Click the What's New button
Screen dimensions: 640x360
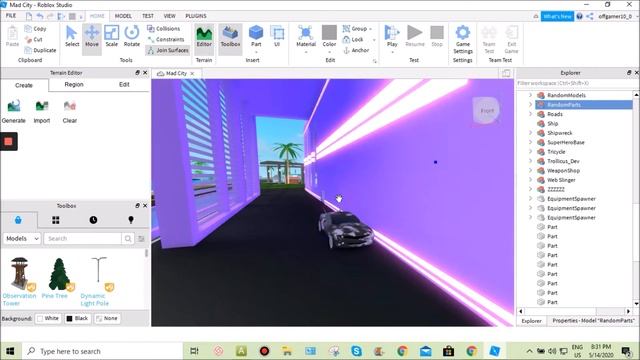pos(557,16)
